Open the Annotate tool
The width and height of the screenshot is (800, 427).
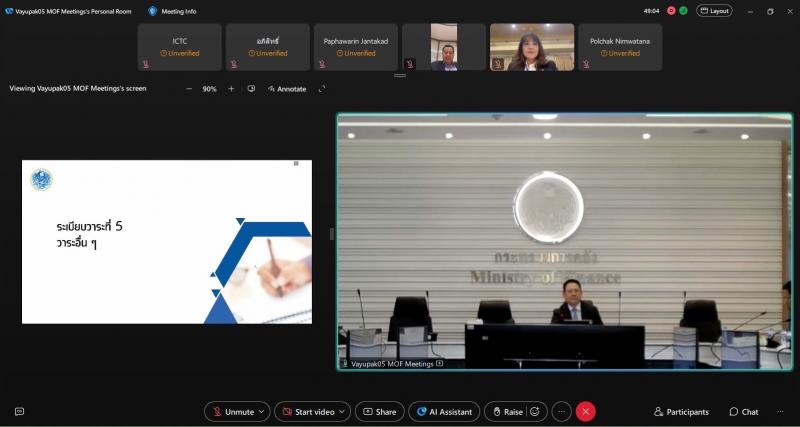click(287, 89)
